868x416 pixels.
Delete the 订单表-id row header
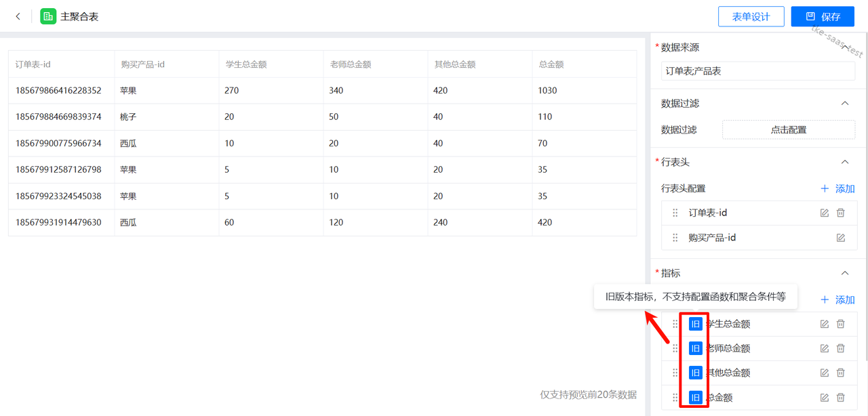(841, 213)
